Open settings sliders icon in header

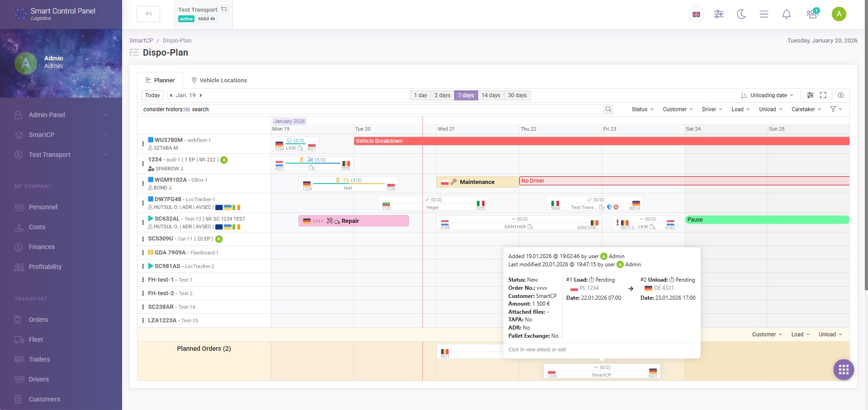pyautogui.click(x=719, y=14)
